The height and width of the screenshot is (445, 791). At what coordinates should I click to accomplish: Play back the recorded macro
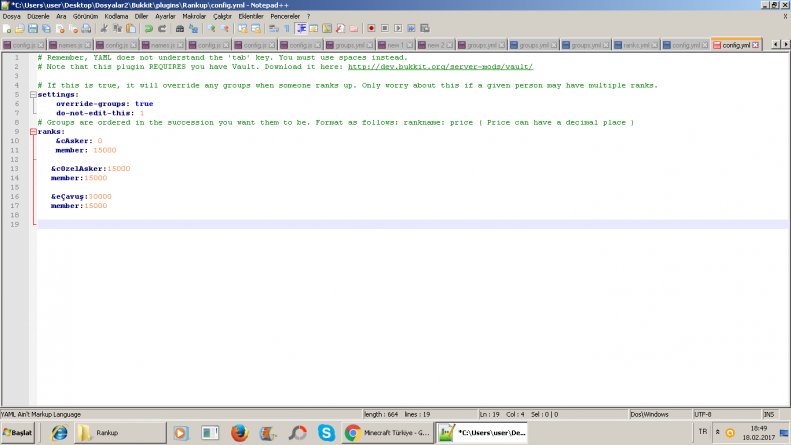(x=398, y=29)
